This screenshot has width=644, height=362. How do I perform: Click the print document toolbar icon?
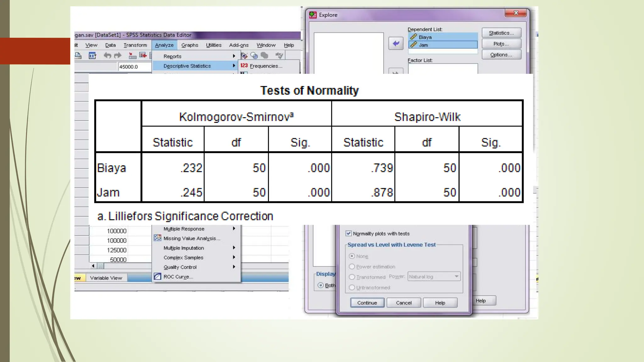tap(78, 56)
